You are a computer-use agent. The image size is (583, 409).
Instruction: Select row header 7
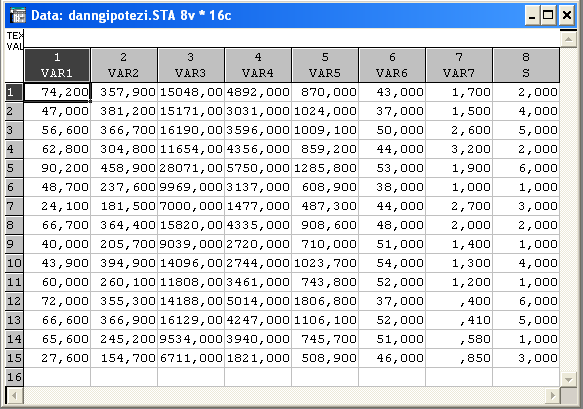[x=14, y=206]
